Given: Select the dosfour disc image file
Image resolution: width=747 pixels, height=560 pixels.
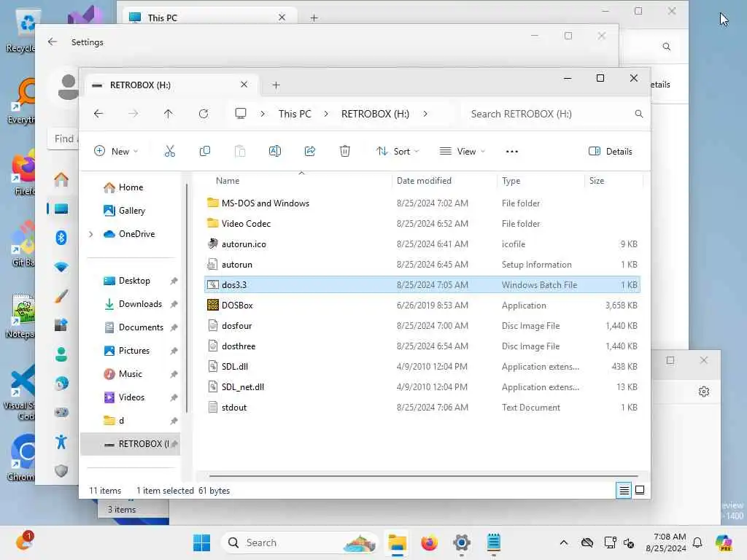Looking at the screenshot, I should (422, 326).
